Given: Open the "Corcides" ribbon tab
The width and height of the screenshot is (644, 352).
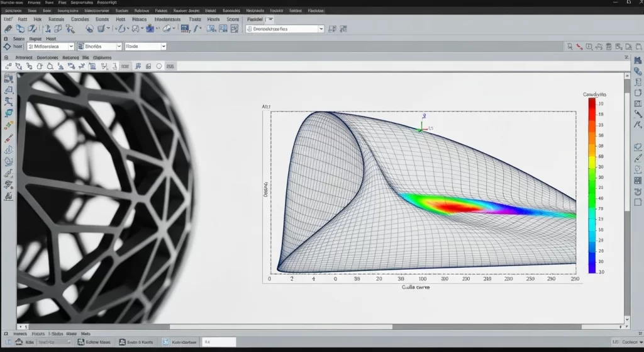Looking at the screenshot, I should pos(80,20).
